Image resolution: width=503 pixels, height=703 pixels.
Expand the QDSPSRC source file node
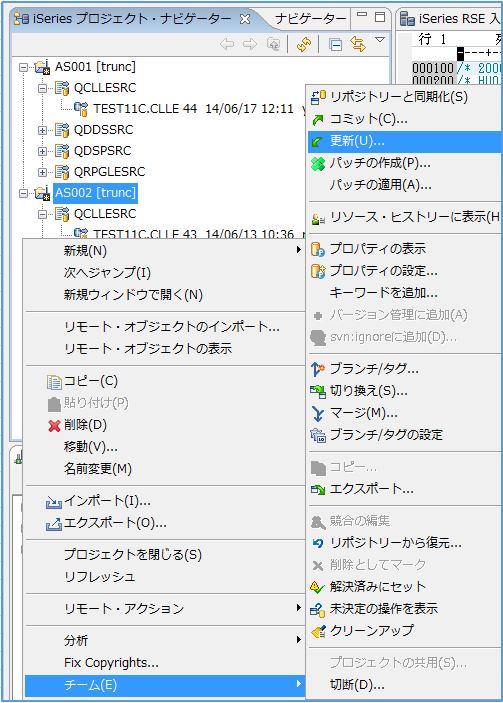(x=43, y=151)
